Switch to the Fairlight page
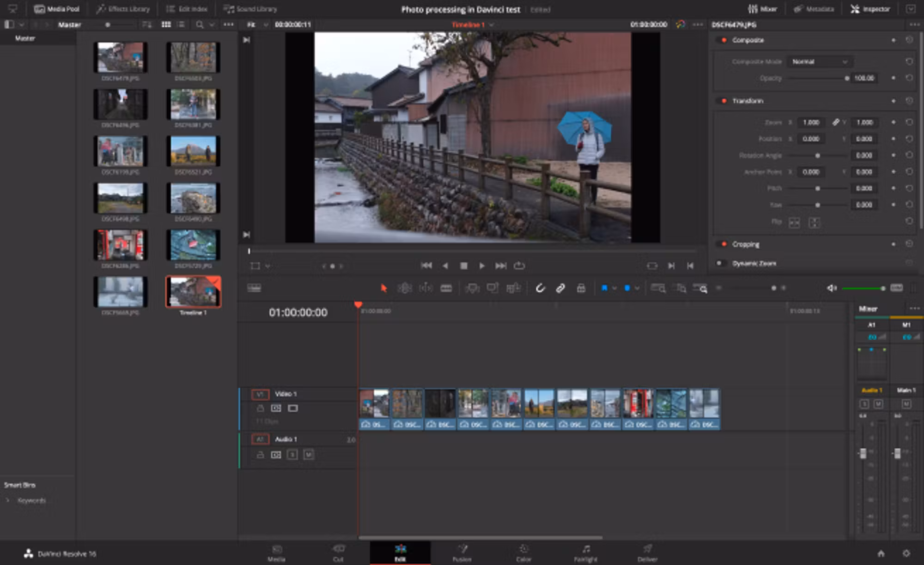924x565 pixels. (x=585, y=553)
